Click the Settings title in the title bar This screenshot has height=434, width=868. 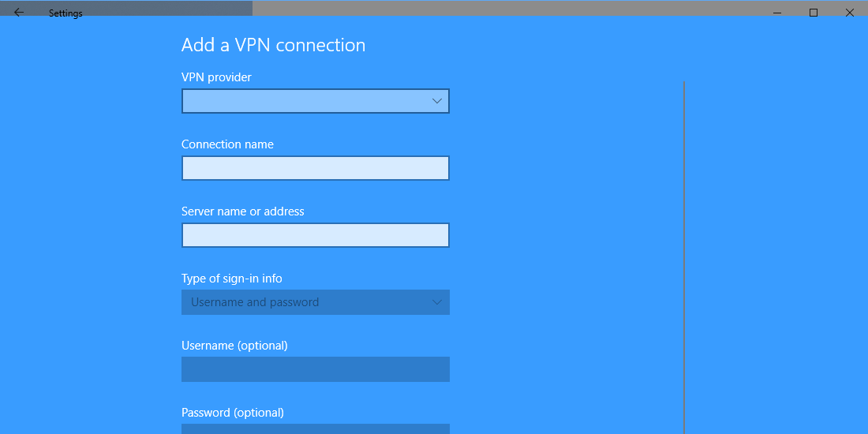click(65, 13)
